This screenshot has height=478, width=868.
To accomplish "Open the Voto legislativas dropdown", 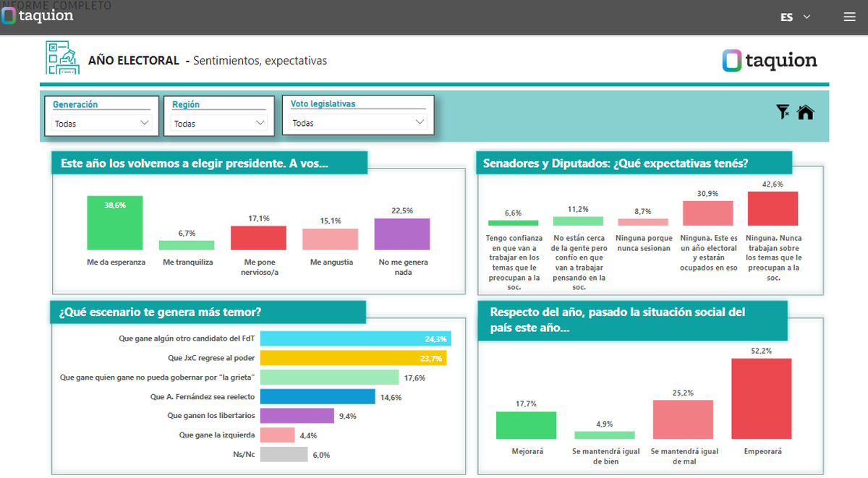I will 358,123.
